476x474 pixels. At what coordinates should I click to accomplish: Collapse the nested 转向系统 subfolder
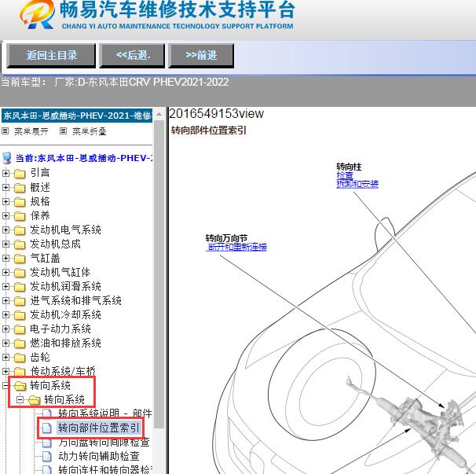coord(20,400)
